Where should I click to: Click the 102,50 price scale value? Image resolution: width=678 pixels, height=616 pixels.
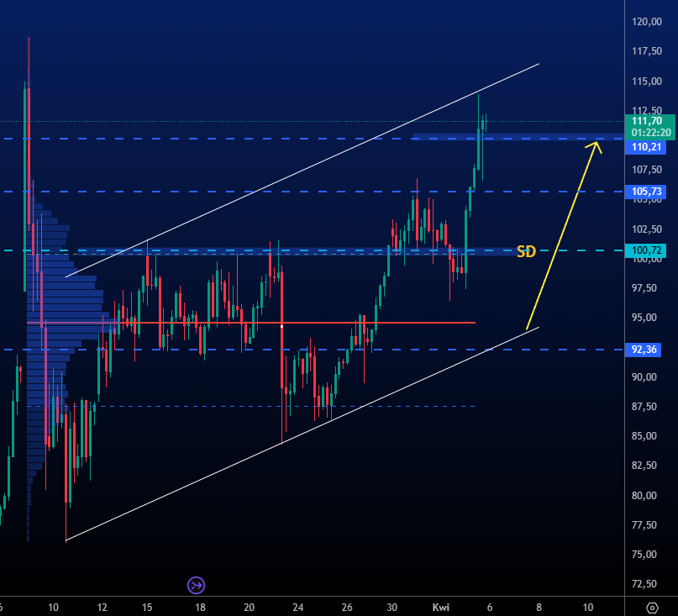coord(646,229)
